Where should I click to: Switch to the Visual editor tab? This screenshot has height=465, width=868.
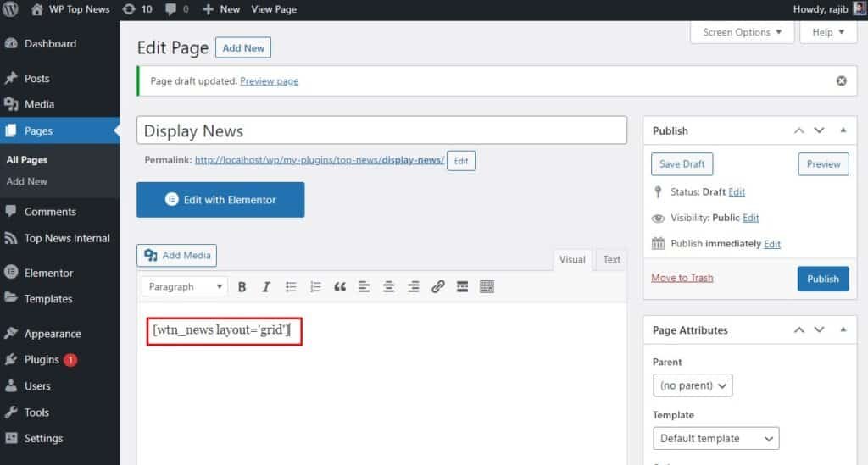click(572, 260)
